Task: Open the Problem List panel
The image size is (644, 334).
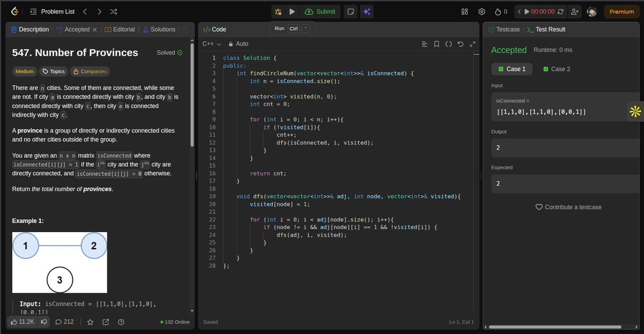Action: coord(53,11)
